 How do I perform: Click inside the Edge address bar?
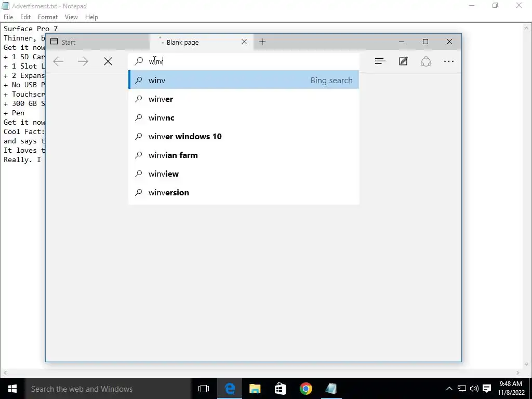point(244,61)
